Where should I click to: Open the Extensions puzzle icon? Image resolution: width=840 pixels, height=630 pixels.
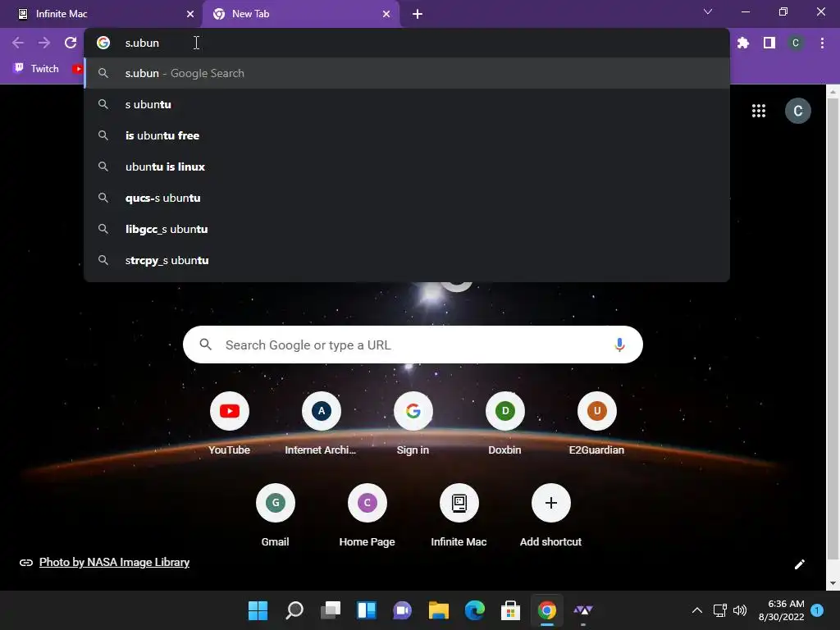click(x=742, y=43)
